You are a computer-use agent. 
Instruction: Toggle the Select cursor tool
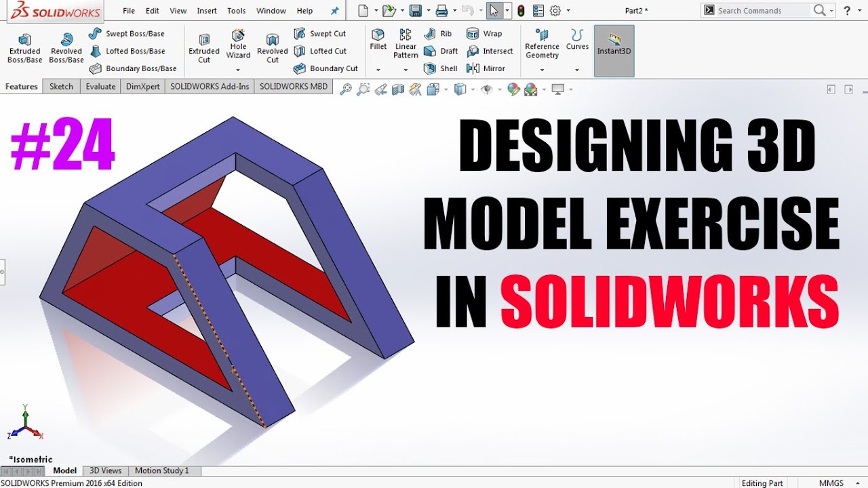coord(494,11)
